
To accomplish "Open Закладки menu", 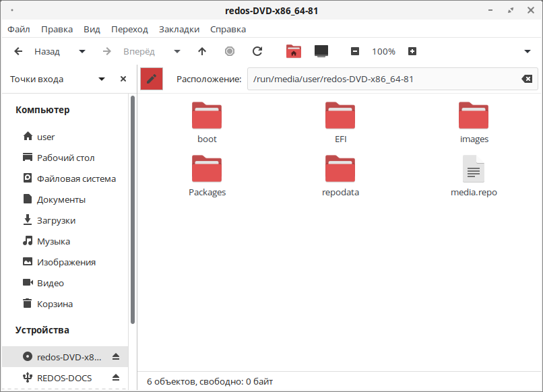I will [x=179, y=30].
